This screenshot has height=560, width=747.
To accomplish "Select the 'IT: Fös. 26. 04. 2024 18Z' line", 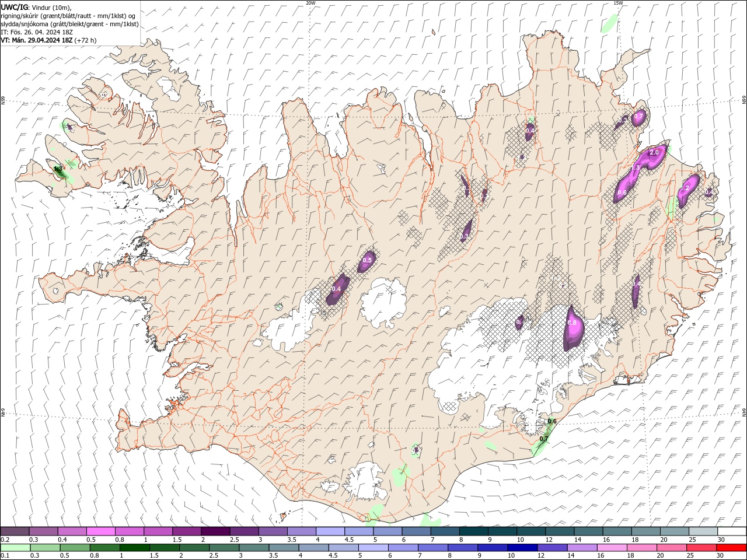I will pos(37,32).
